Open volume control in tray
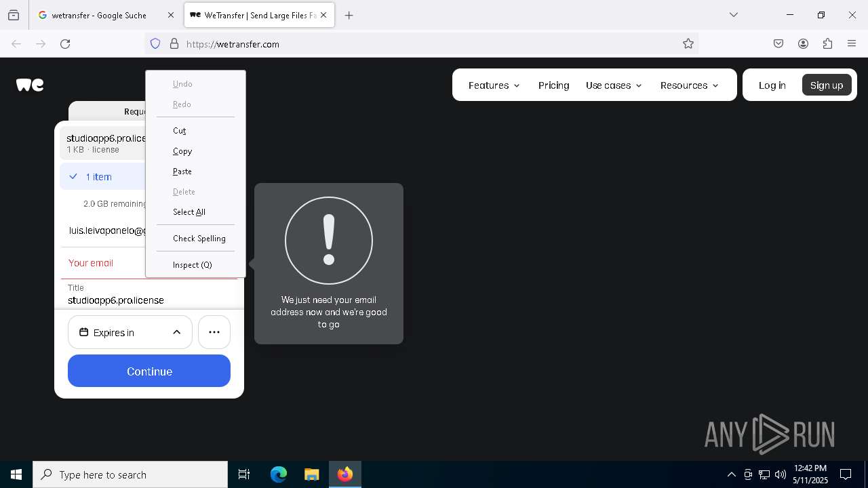 click(780, 474)
